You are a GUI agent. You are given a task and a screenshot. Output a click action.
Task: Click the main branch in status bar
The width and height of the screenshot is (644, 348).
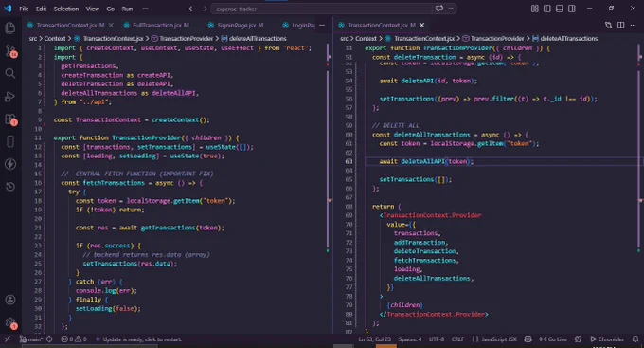click(x=31, y=339)
